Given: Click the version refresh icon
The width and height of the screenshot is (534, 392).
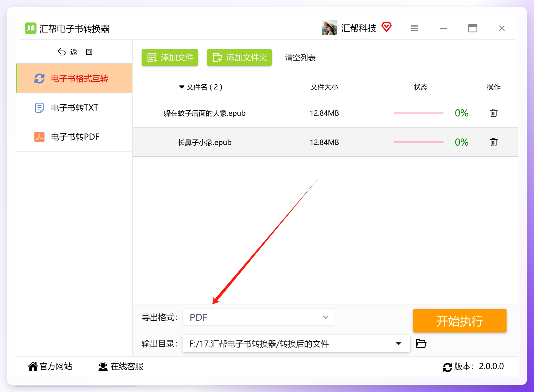Looking at the screenshot, I should (x=447, y=367).
